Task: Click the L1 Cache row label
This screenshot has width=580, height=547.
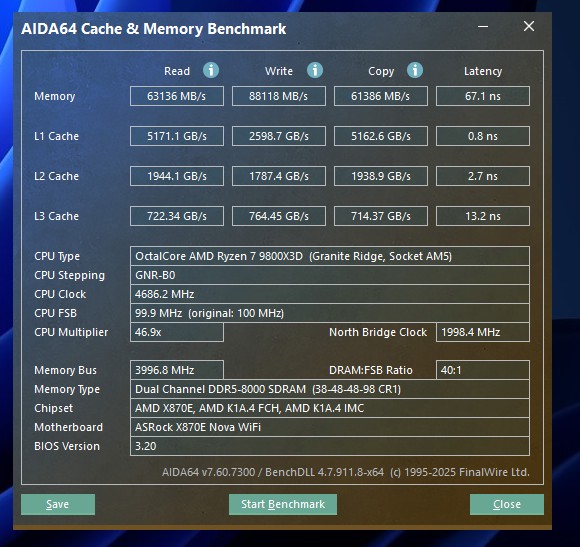Action: tap(56, 136)
